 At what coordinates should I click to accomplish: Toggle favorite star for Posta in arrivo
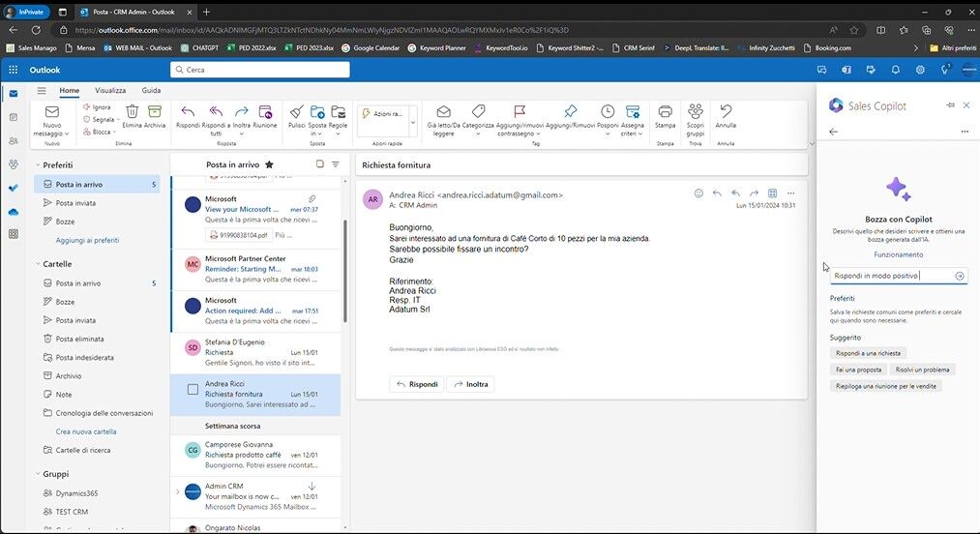pyautogui.click(x=269, y=164)
